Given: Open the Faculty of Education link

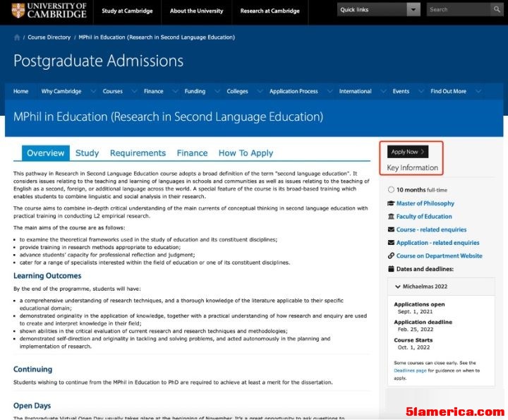Looking at the screenshot, I should click(x=424, y=216).
